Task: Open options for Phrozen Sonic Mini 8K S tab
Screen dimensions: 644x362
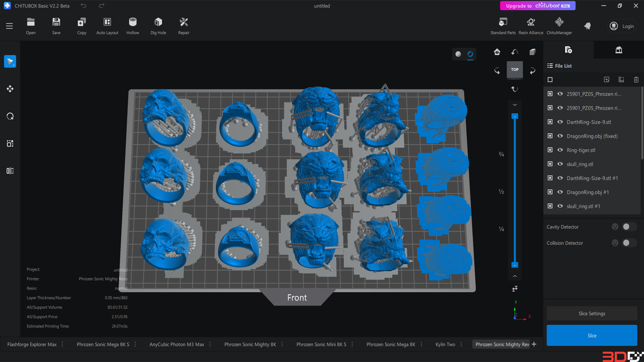Action: 352,344
